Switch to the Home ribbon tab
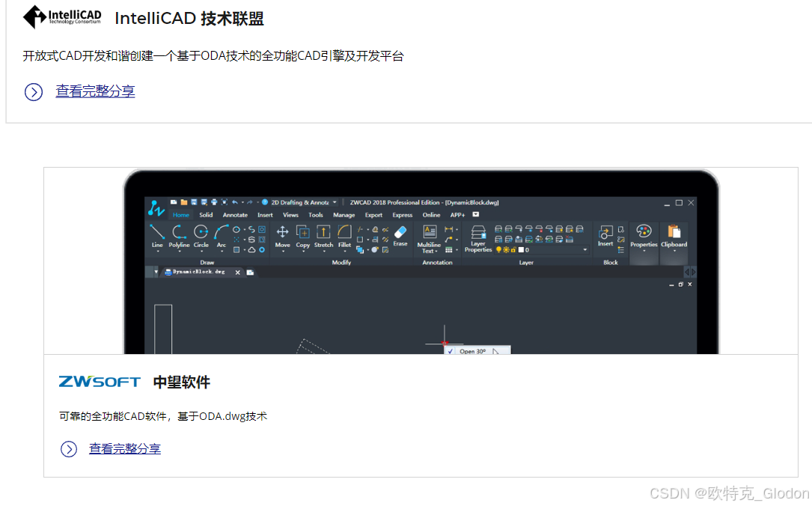Image resolution: width=812 pixels, height=506 pixels. pyautogui.click(x=180, y=215)
